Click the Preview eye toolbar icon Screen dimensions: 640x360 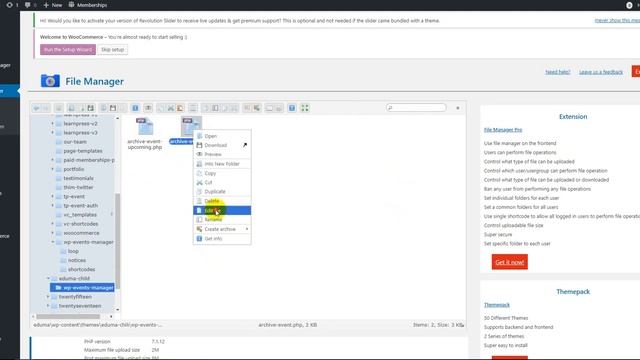coord(148,108)
